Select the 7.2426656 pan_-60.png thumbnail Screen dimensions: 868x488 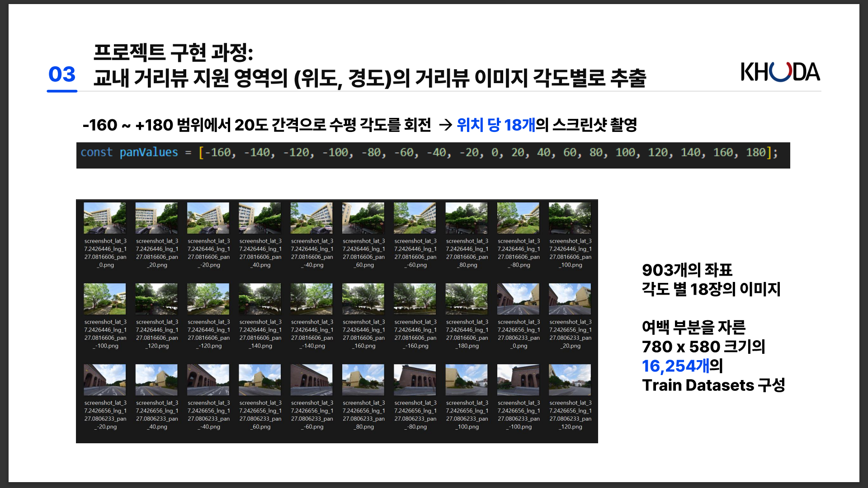coord(311,380)
